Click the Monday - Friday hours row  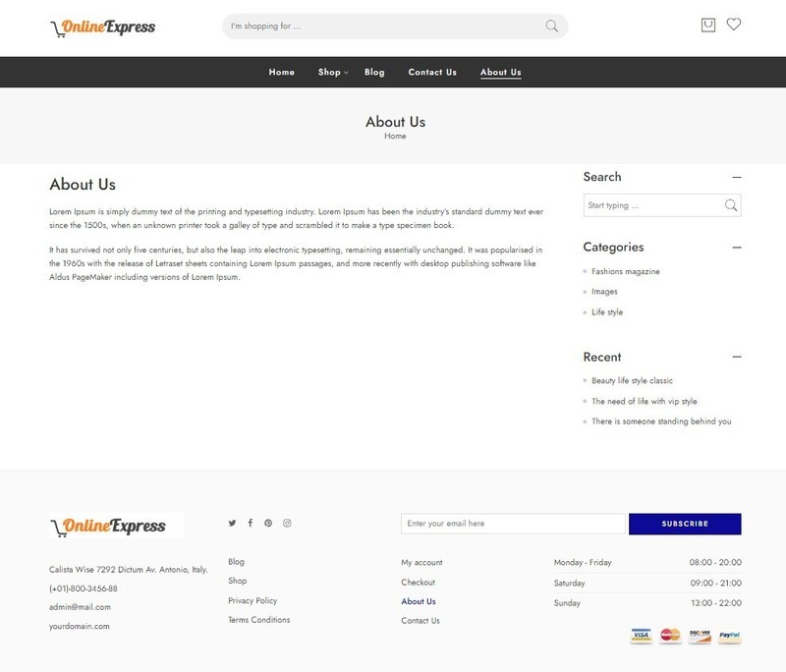(647, 562)
